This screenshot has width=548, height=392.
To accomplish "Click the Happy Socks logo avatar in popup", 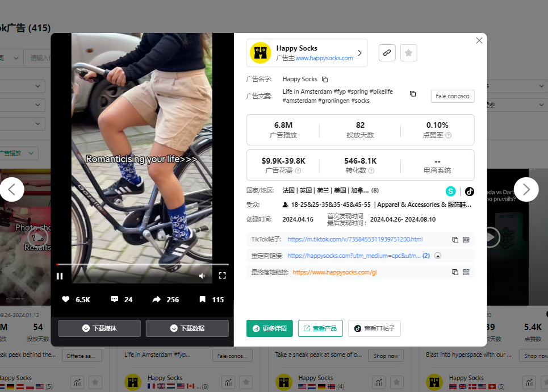I will tap(260, 53).
